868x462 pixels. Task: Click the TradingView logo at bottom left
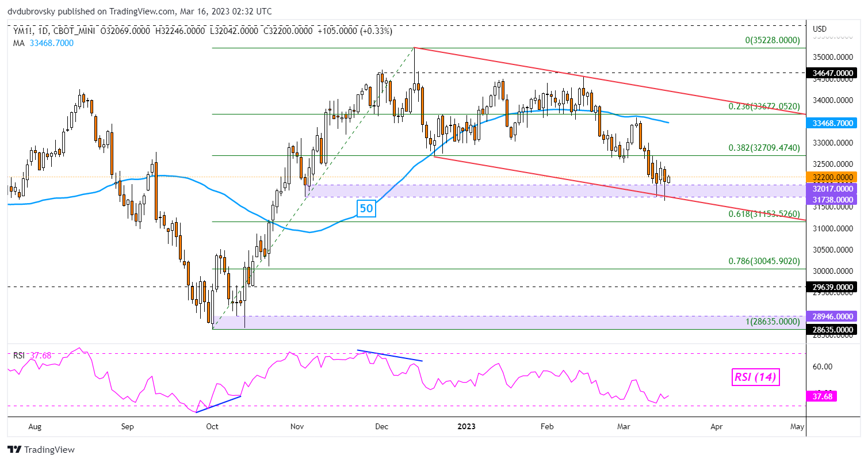[x=41, y=449]
